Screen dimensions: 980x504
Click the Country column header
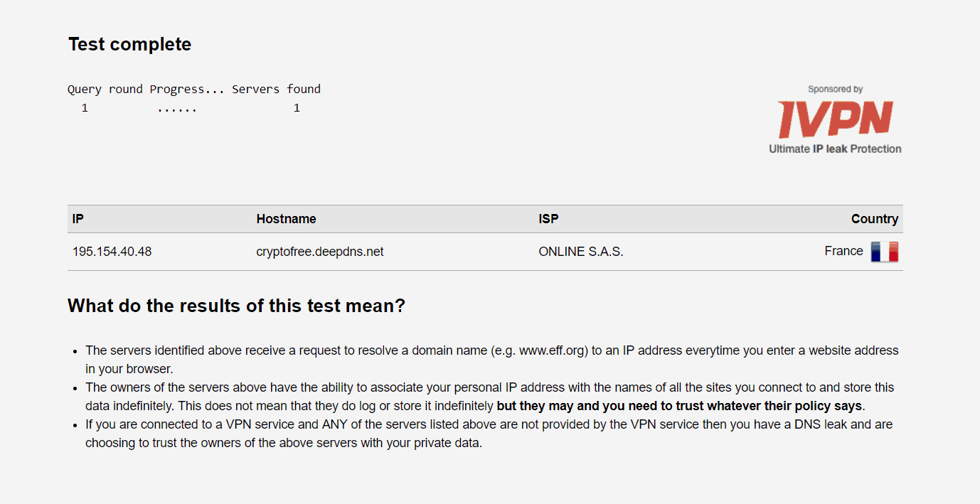tap(875, 219)
